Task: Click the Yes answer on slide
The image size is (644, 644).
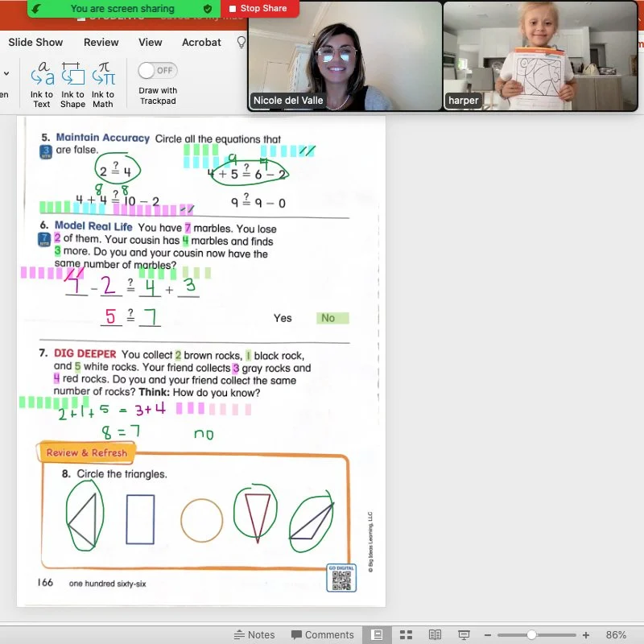Action: pos(283,318)
